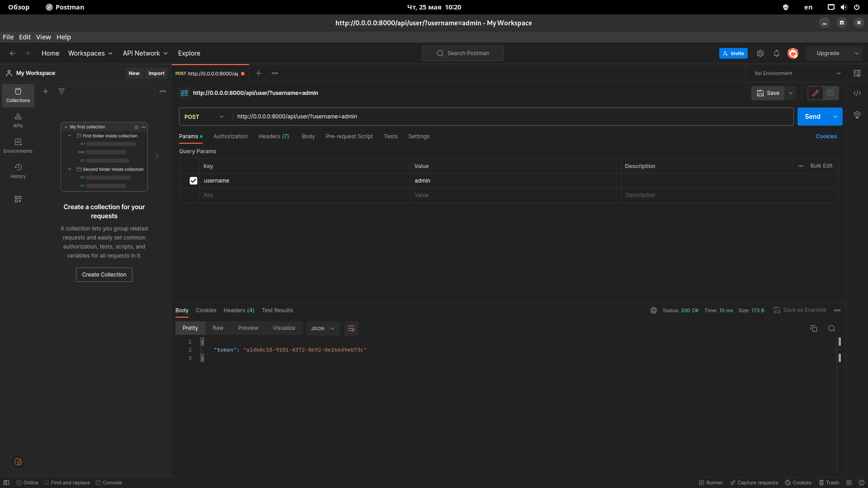
Task: Open the No Environment selector
Action: pos(796,73)
